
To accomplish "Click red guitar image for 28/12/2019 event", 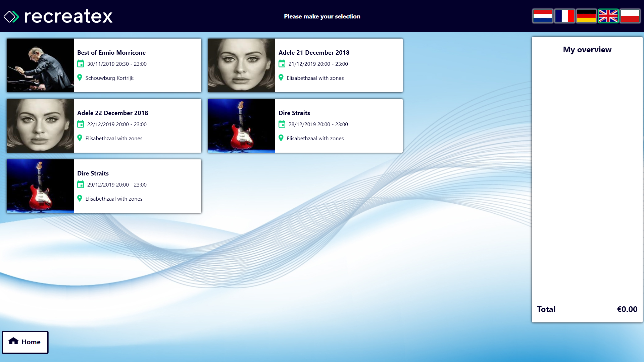I will pyautogui.click(x=242, y=126).
